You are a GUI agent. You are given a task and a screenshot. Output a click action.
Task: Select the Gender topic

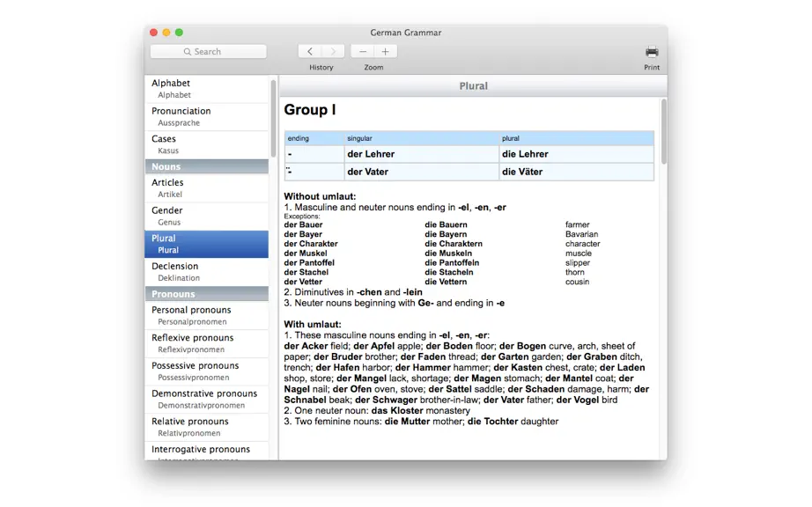click(207, 216)
